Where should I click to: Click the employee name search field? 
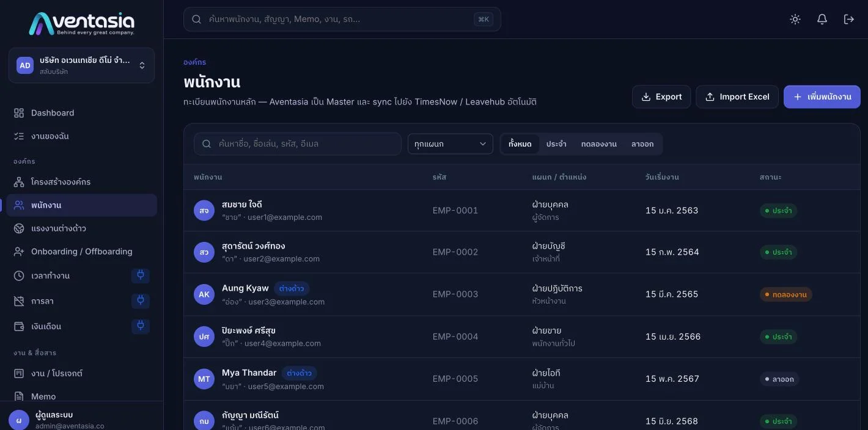[x=298, y=144]
